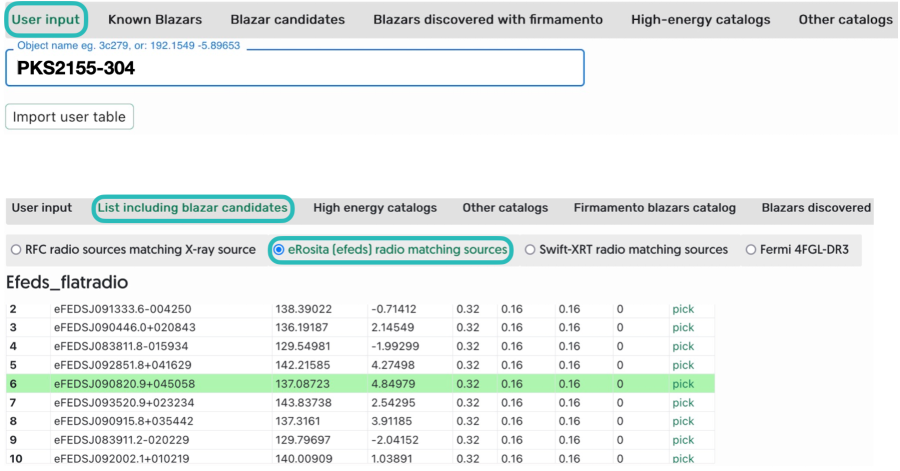Pick source eFEDSJ092851.8+041629
This screenshot has height=471, width=900.
(x=683, y=365)
